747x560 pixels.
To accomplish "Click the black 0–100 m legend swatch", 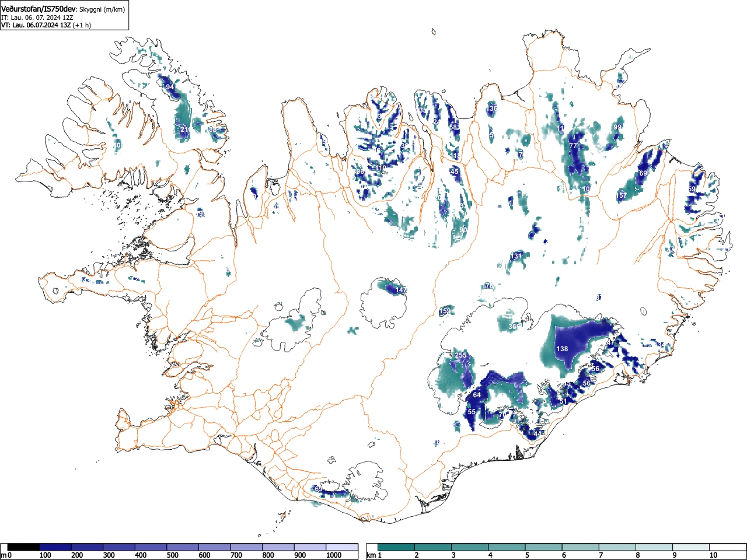I will tap(24, 547).
